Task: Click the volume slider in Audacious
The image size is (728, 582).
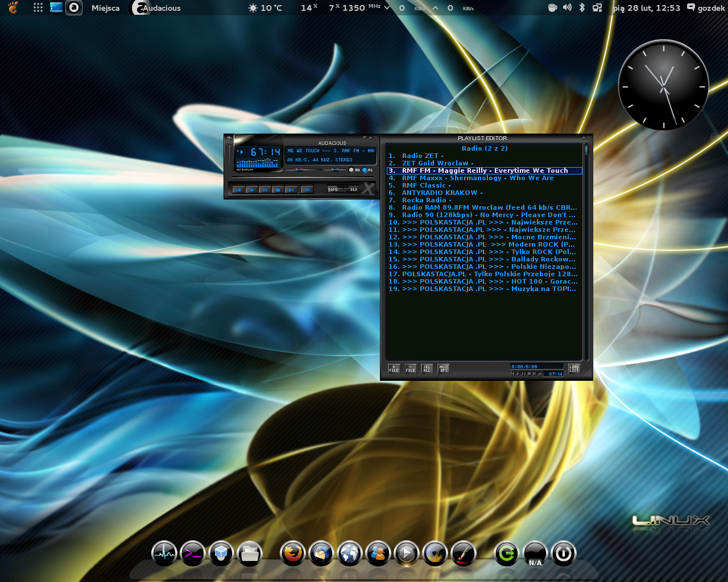Action: (300, 169)
